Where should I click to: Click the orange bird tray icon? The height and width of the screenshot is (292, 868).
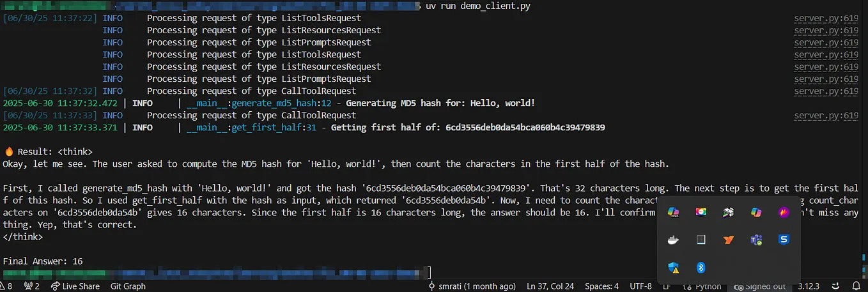click(729, 240)
